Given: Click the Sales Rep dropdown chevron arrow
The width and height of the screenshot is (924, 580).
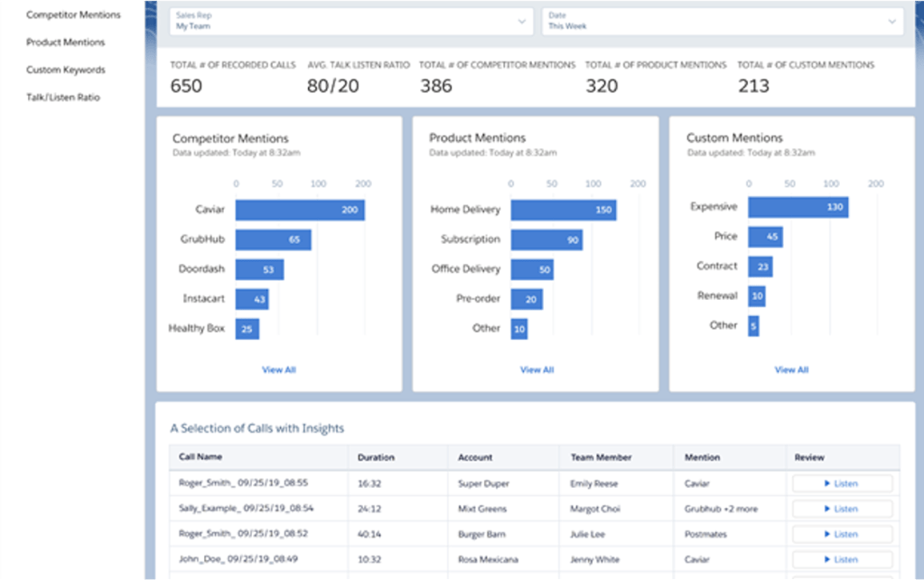Looking at the screenshot, I should 522,21.
